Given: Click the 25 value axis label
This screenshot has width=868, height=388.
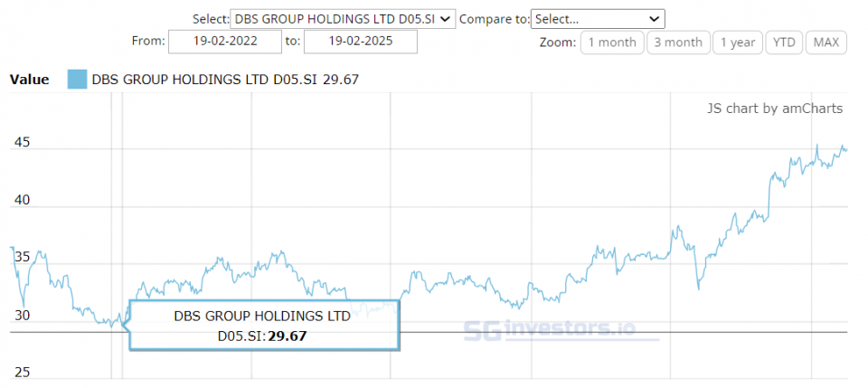Looking at the screenshot, I should click(x=22, y=373).
